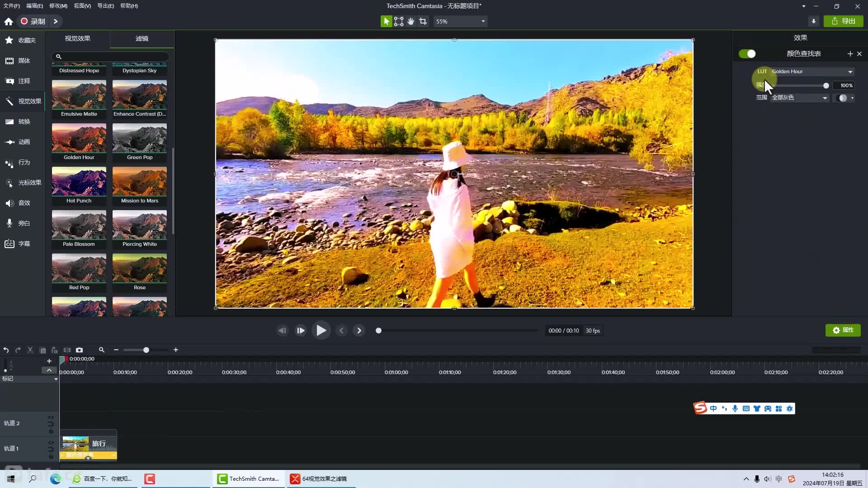Open the LUT Golden Hour dropdown
Viewport: 868px width, 488px height.
click(812, 71)
